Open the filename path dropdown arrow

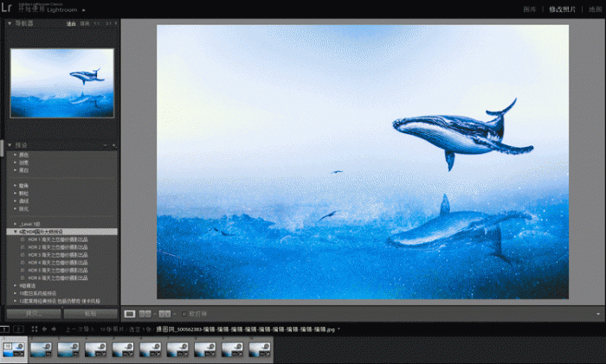(x=339, y=329)
